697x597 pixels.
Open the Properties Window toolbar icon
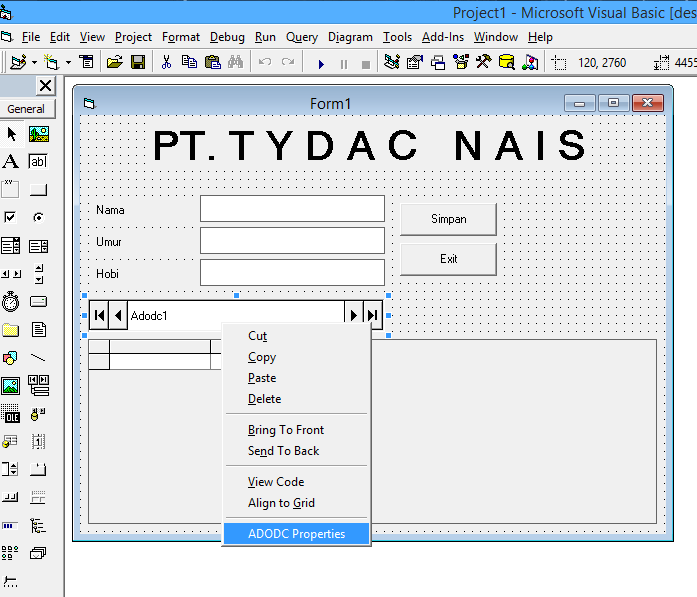coord(415,62)
